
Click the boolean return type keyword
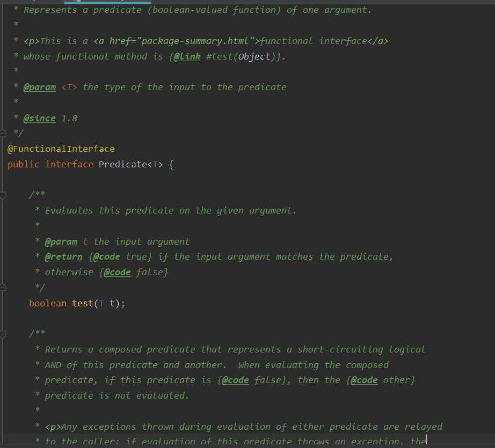click(48, 303)
